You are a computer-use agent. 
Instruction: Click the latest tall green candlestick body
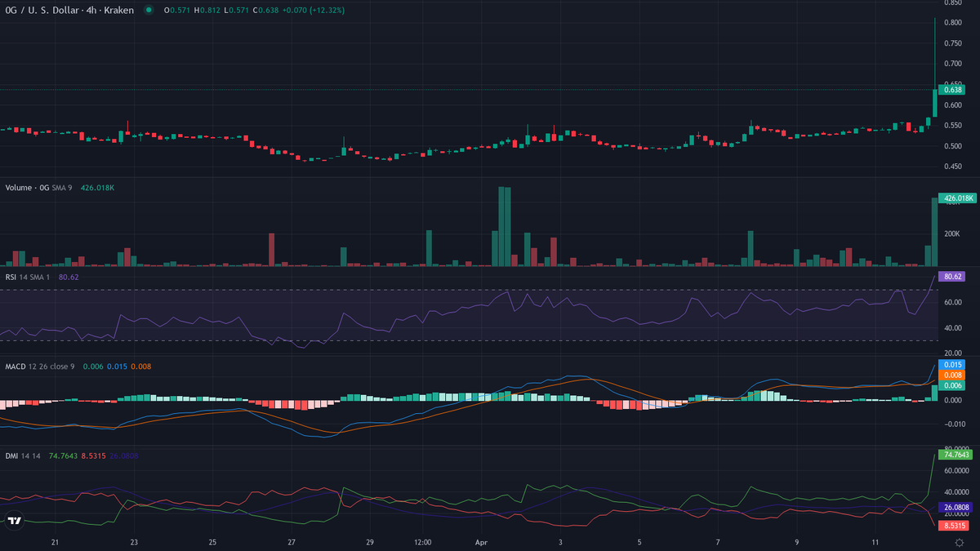point(934,102)
